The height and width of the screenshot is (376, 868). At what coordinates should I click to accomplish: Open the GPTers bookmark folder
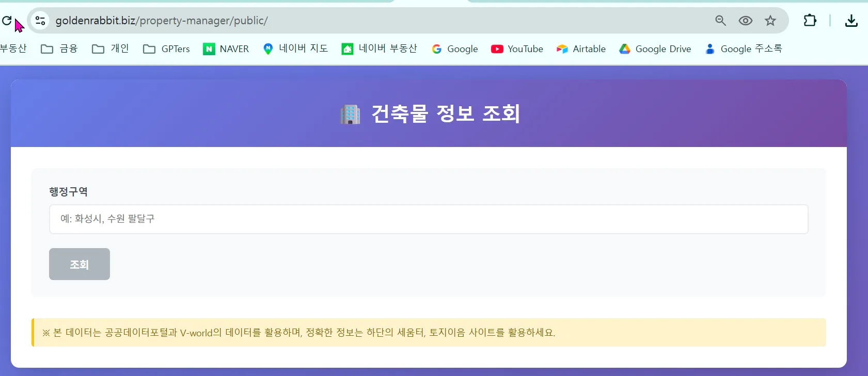coord(166,48)
